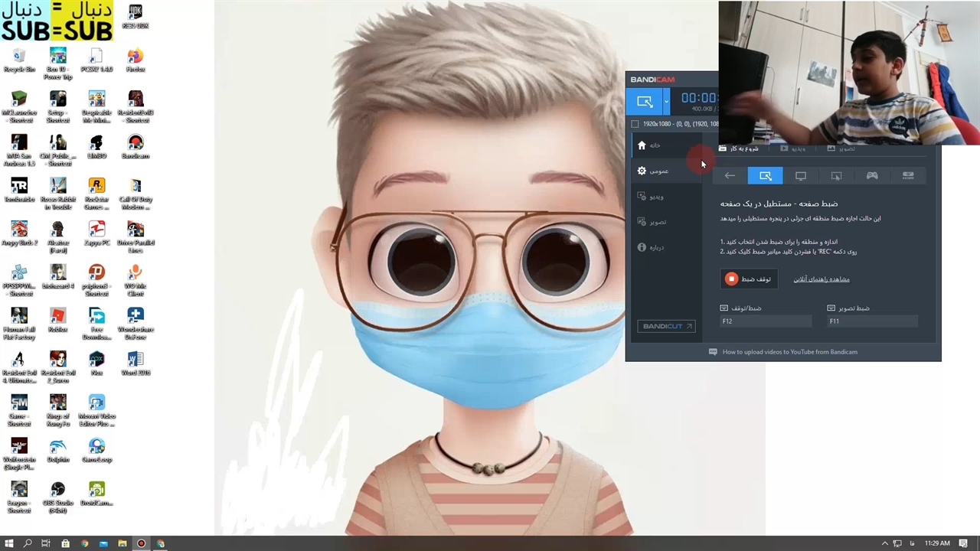
Task: Select rectangle screen recording mode icon
Action: click(765, 176)
